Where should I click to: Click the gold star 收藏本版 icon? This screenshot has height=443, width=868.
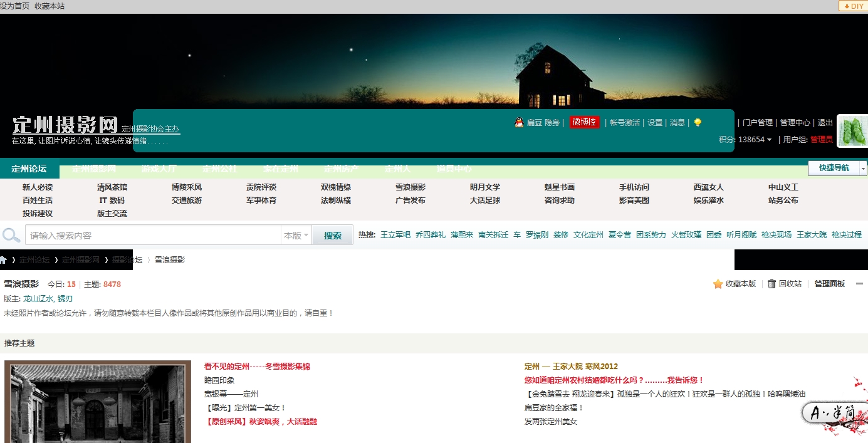pos(718,284)
